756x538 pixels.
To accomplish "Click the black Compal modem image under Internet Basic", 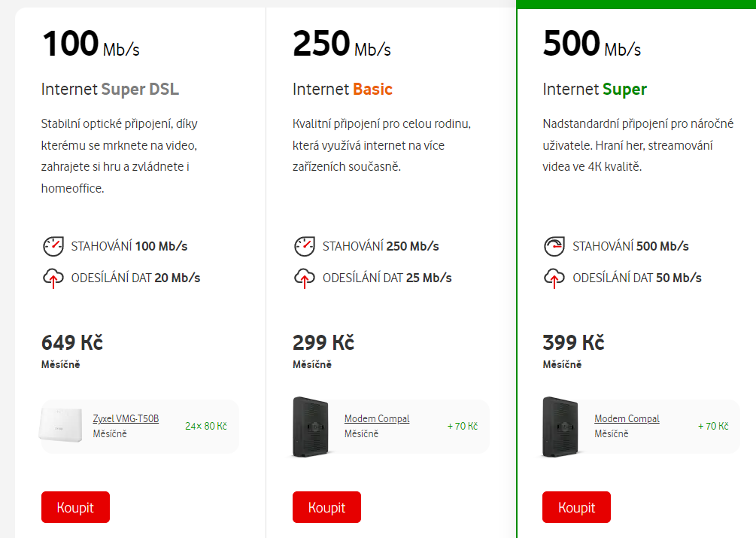I will [x=310, y=426].
